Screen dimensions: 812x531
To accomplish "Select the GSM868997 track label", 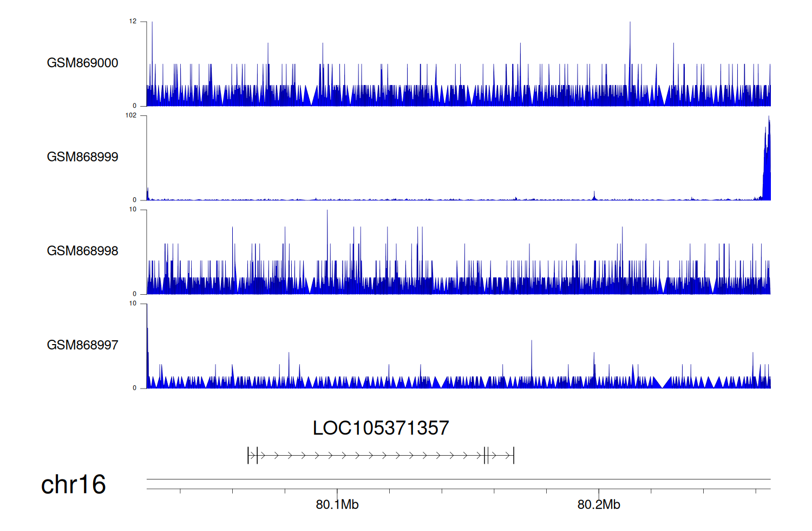I will (82, 345).
